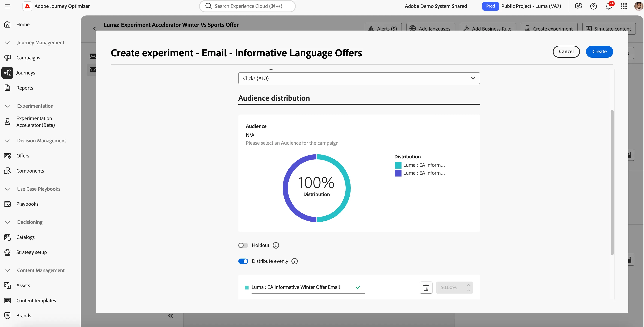Image resolution: width=644 pixels, height=327 pixels.
Task: Collapse the Journey Management section
Action: pyautogui.click(x=8, y=43)
